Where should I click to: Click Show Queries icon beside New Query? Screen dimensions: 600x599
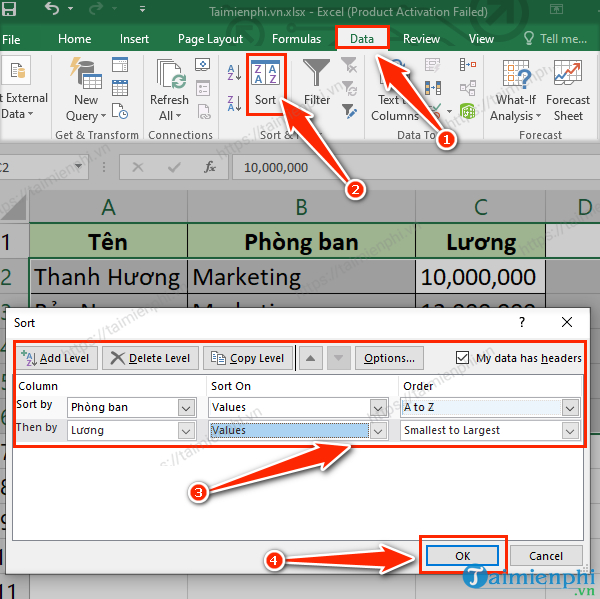point(120,65)
